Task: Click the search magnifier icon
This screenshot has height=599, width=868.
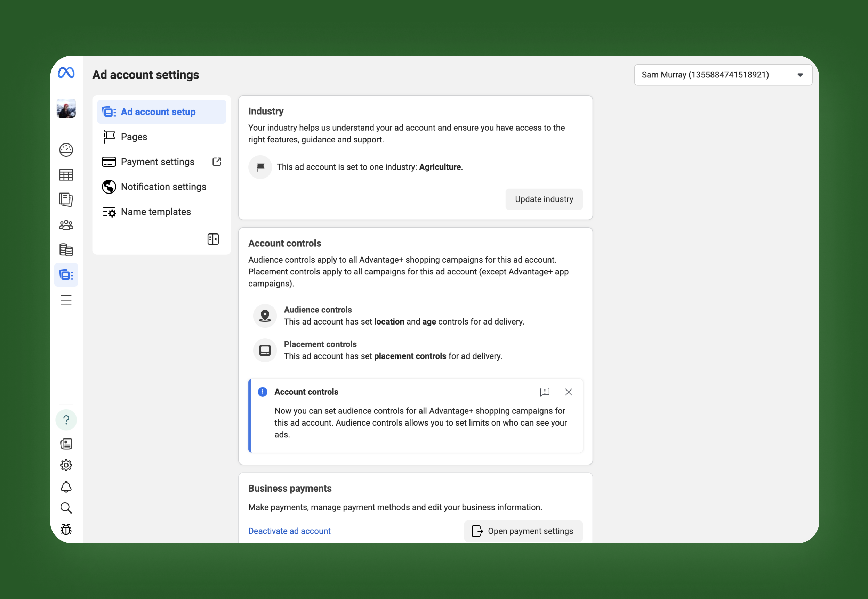Action: (66, 508)
